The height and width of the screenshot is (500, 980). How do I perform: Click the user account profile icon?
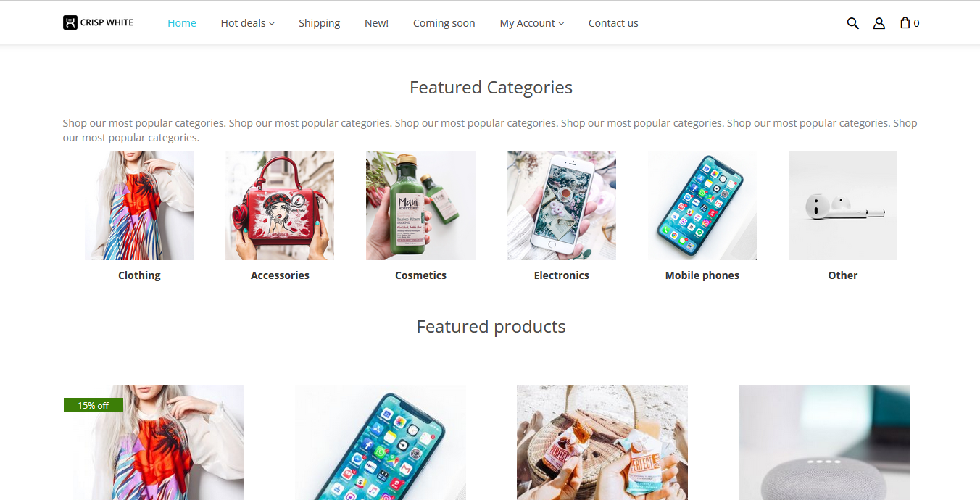click(879, 23)
